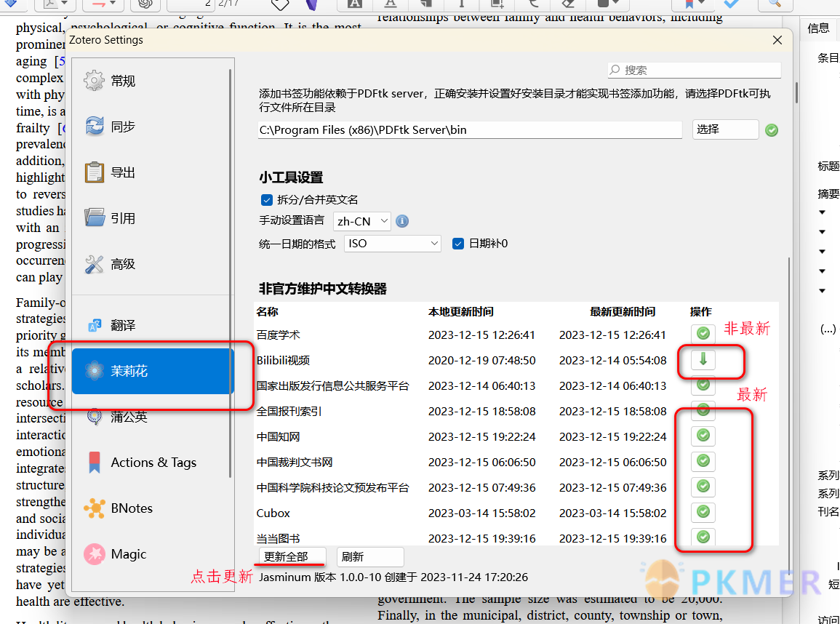Click the status icon for 国家出版发行信息公共服务平台
The width and height of the screenshot is (840, 624).
(x=703, y=385)
